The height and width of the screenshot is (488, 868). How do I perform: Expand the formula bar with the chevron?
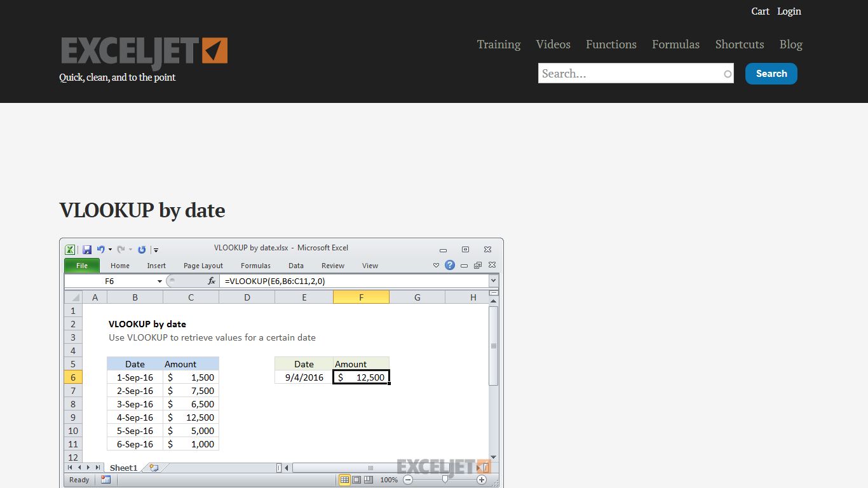point(493,281)
